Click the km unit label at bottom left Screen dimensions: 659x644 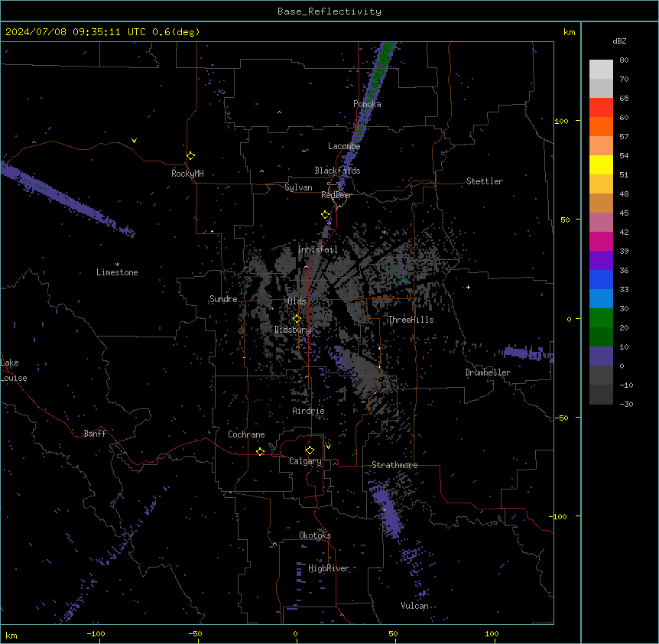(11, 636)
